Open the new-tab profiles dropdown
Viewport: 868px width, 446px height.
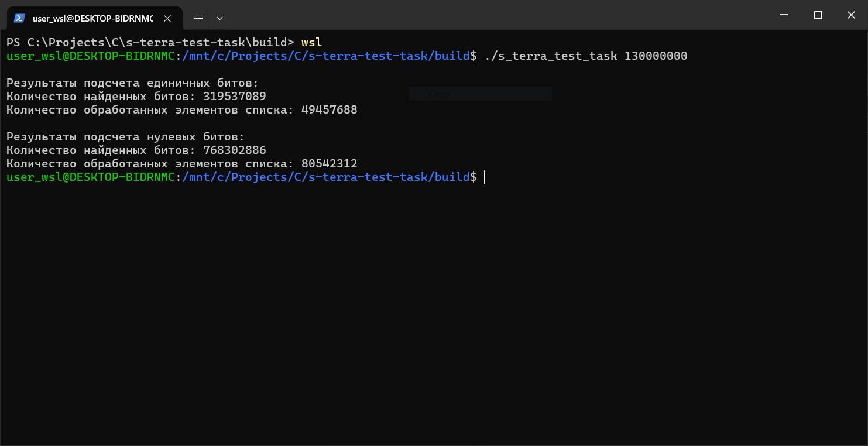point(219,19)
